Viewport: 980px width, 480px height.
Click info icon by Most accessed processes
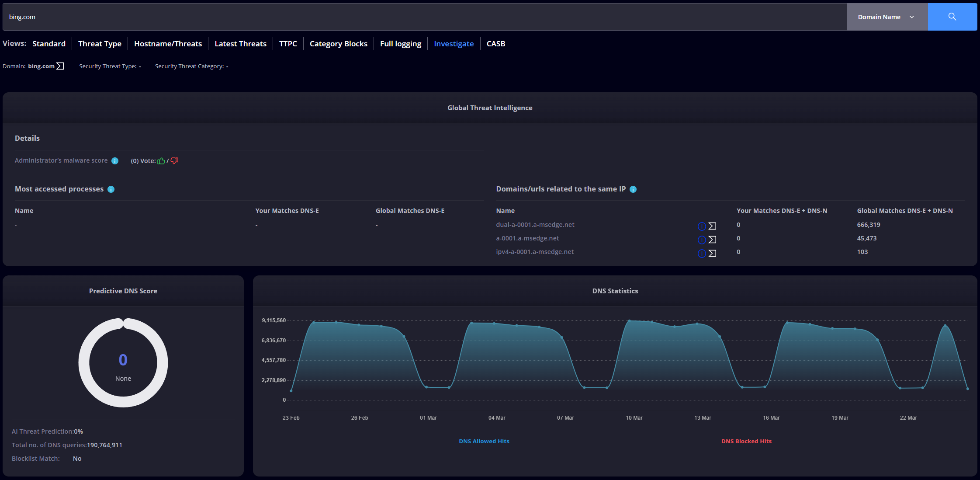[111, 189]
